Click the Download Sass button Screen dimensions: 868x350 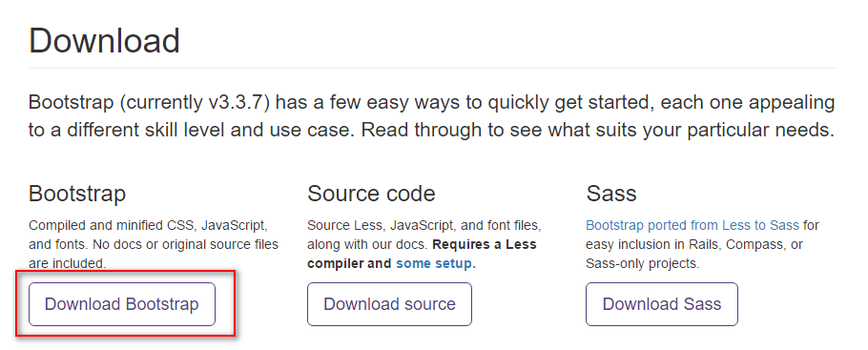662,304
